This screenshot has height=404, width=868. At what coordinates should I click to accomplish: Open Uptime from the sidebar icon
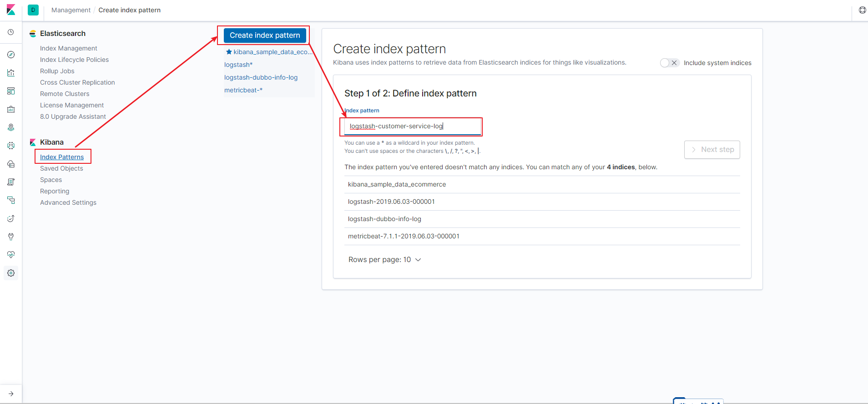[11, 218]
